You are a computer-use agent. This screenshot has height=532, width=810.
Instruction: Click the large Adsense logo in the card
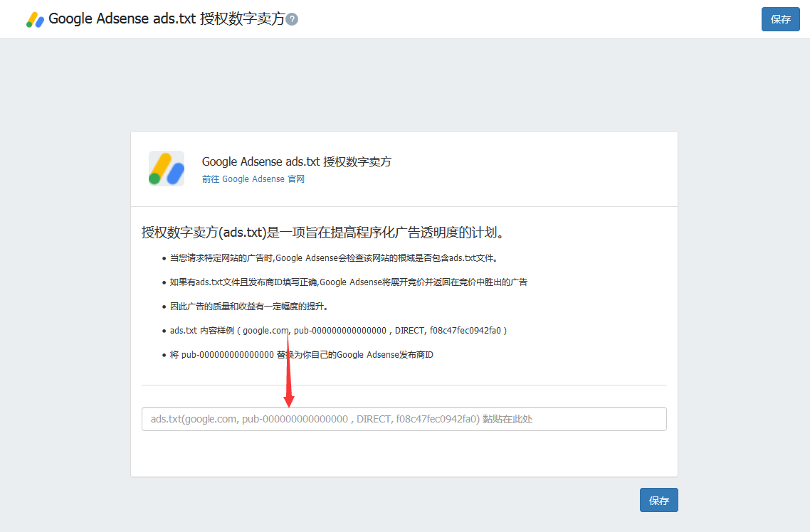pos(167,169)
